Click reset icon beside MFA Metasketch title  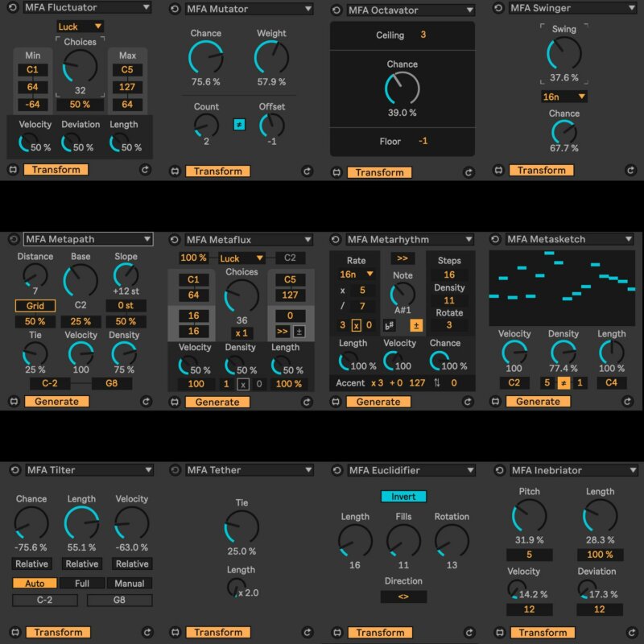click(495, 239)
